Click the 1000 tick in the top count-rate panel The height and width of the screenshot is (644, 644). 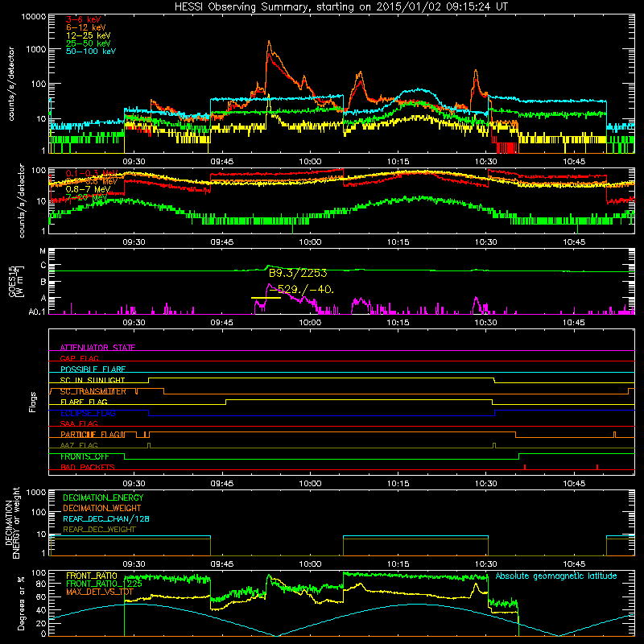36,49
